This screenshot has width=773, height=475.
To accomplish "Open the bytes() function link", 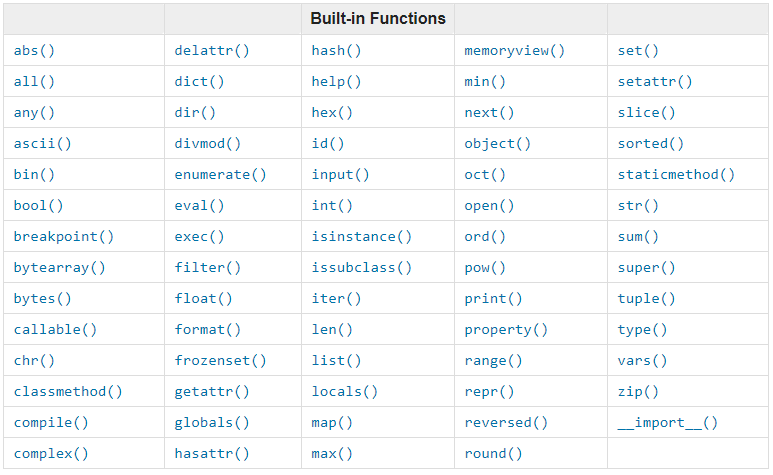I will [42, 299].
